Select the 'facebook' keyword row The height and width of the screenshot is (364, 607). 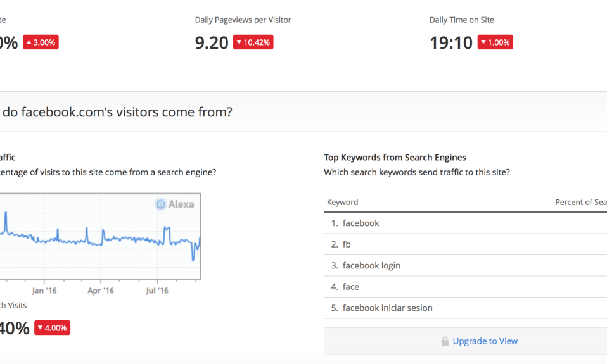point(361,223)
